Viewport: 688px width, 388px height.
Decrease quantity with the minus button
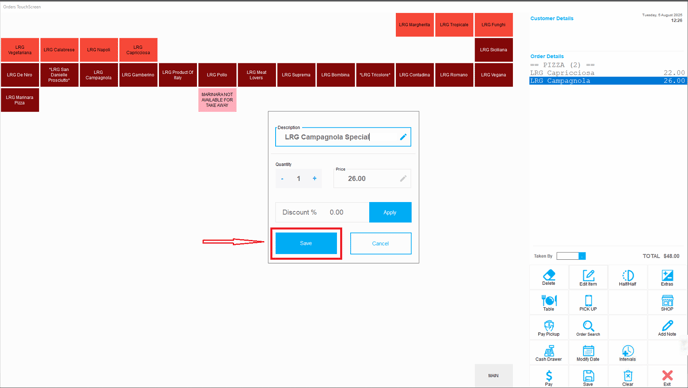point(282,179)
